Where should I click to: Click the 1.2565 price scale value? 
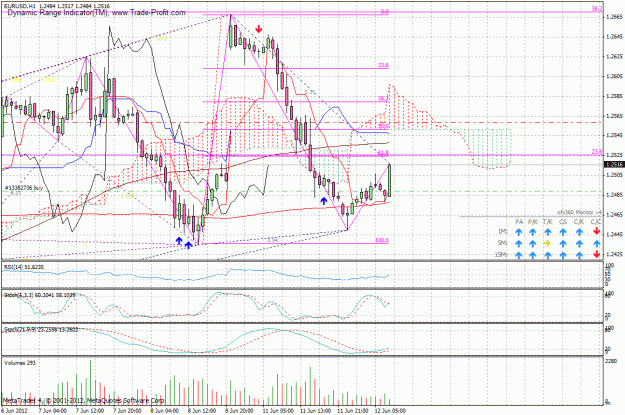click(x=614, y=116)
